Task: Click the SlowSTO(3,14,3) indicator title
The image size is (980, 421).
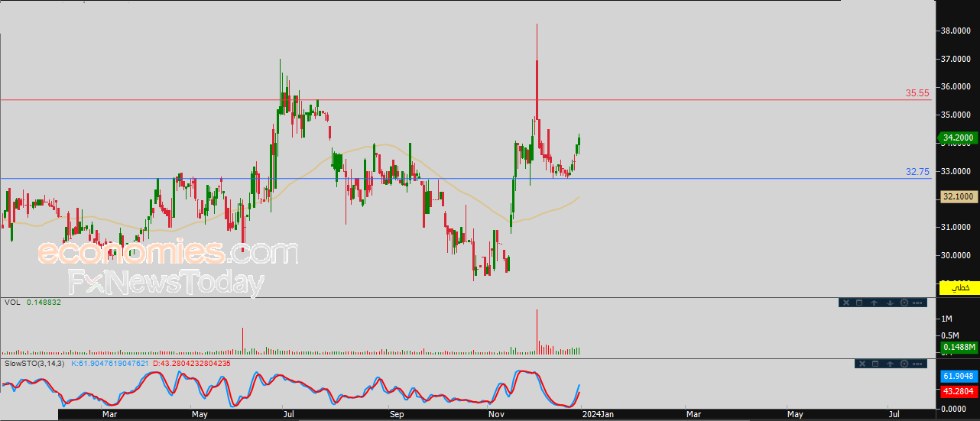Action: click(35, 364)
